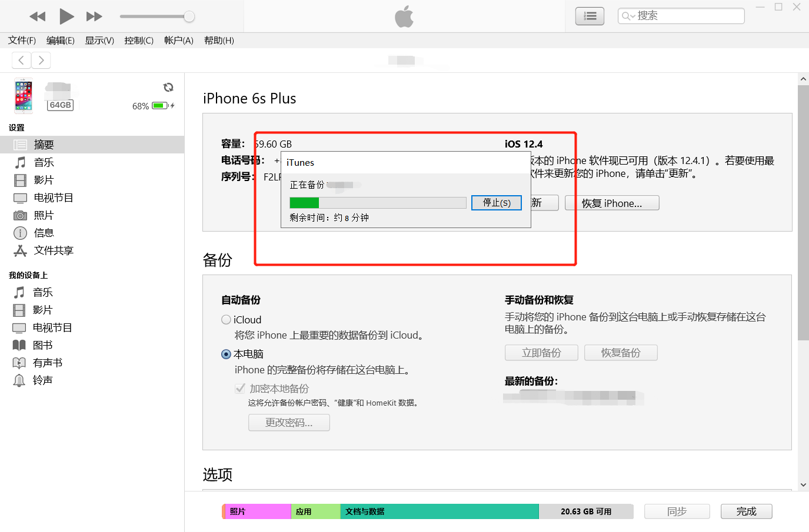Click the 文件共享 apps icon
The image size is (809, 532).
pyautogui.click(x=21, y=251)
